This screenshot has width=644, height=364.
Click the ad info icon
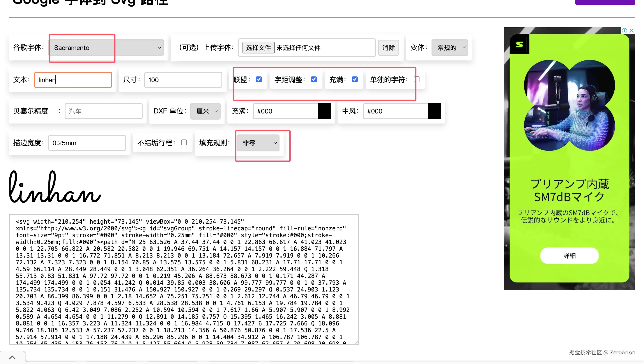(x=624, y=30)
